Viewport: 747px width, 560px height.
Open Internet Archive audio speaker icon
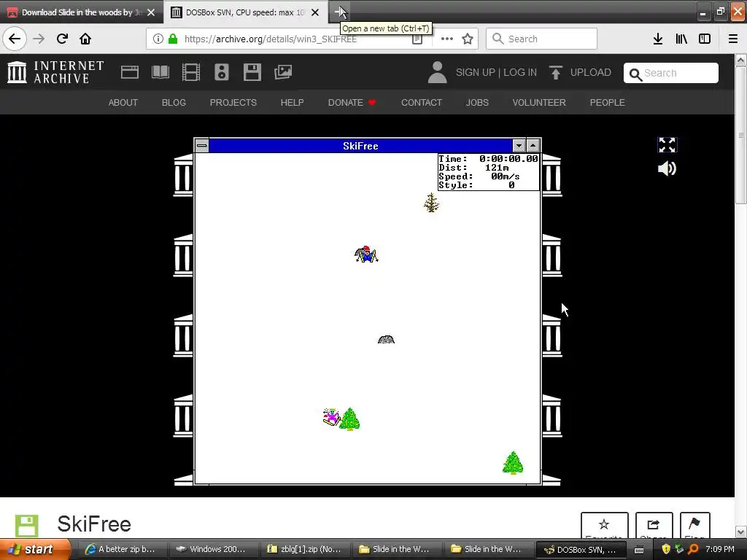(x=222, y=72)
